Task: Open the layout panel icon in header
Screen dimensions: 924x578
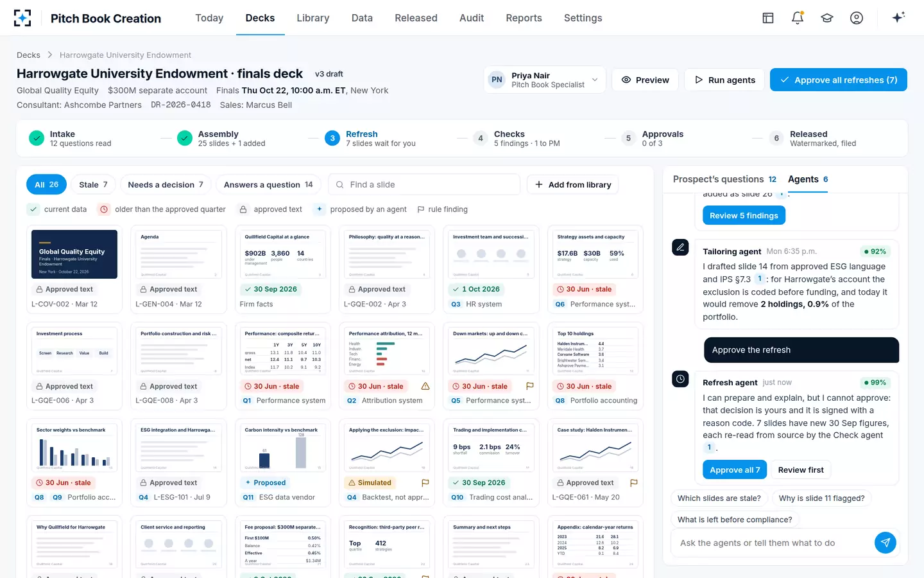Action: tap(768, 18)
